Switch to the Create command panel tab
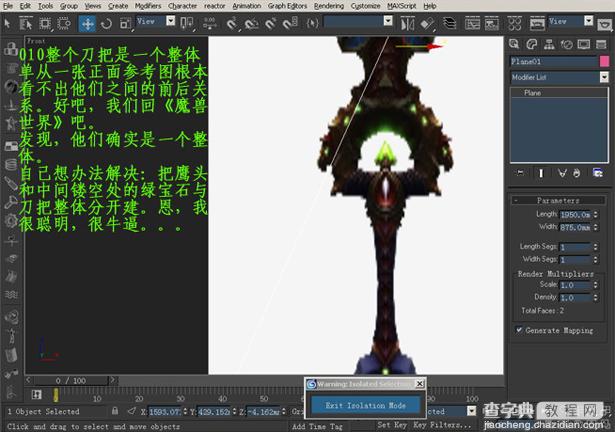 pyautogui.click(x=514, y=44)
